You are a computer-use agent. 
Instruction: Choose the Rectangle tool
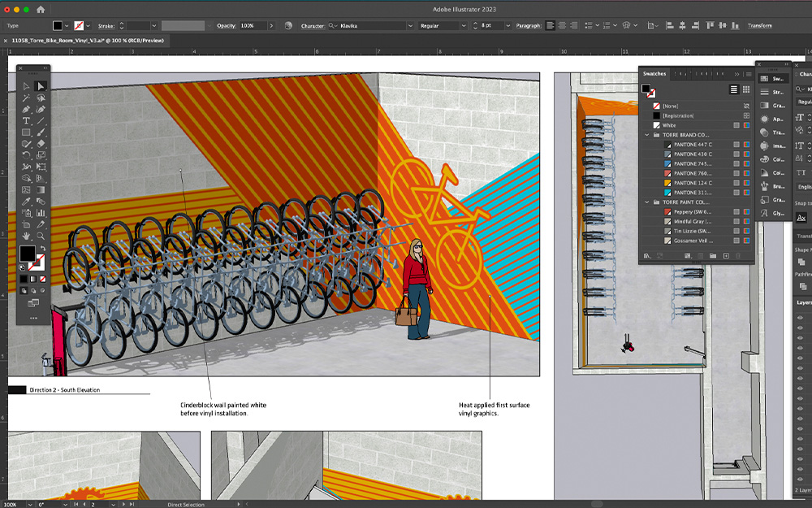[x=26, y=132]
